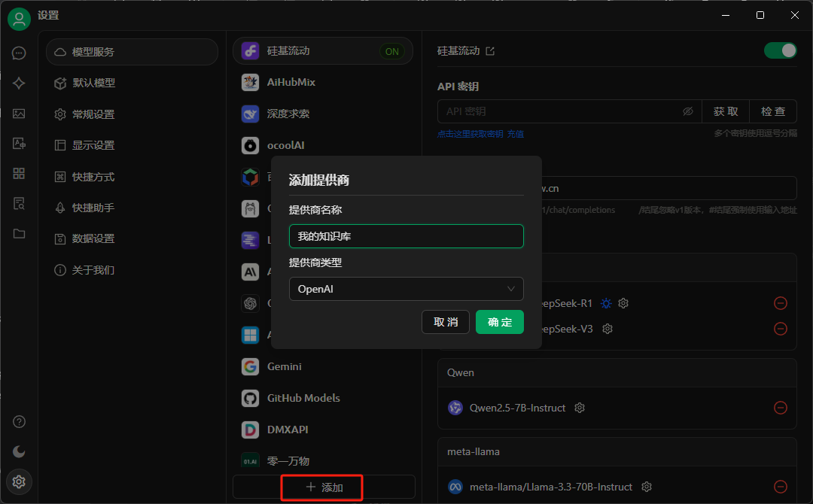
Task: Select the 零一万物 provider
Action: coord(323,461)
